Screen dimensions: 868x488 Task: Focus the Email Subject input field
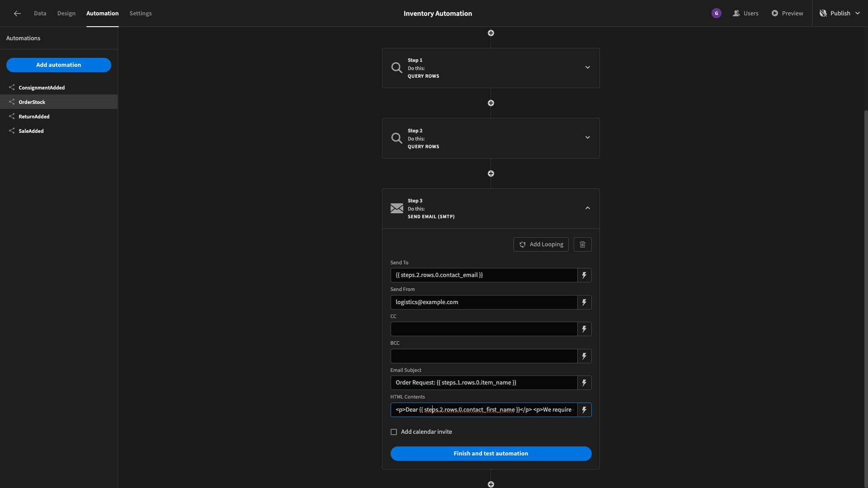[484, 383]
